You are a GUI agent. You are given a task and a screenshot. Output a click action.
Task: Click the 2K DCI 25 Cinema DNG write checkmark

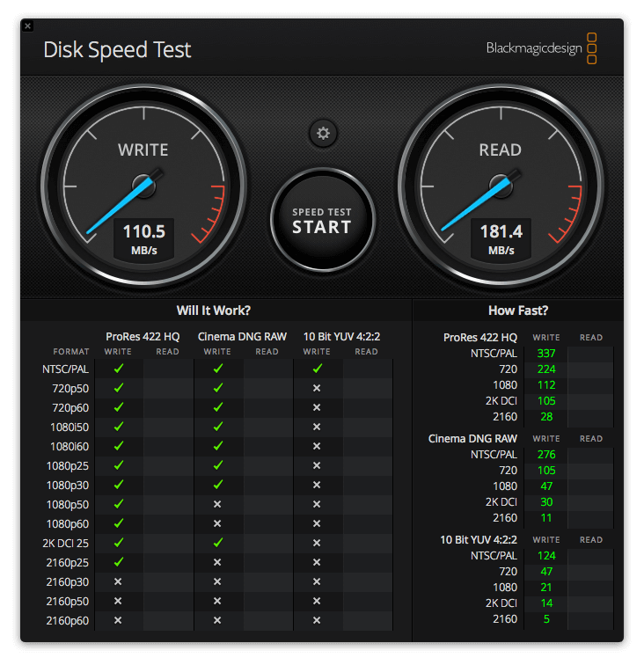218,543
